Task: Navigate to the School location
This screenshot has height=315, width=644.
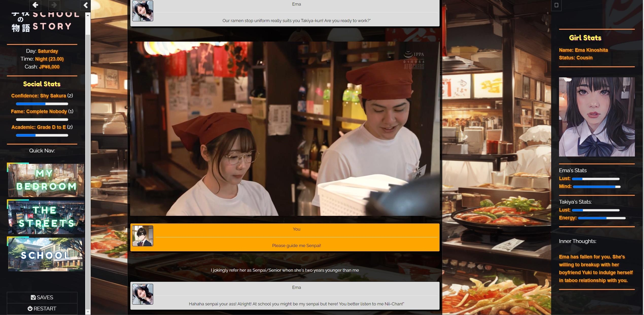Action: click(x=46, y=254)
